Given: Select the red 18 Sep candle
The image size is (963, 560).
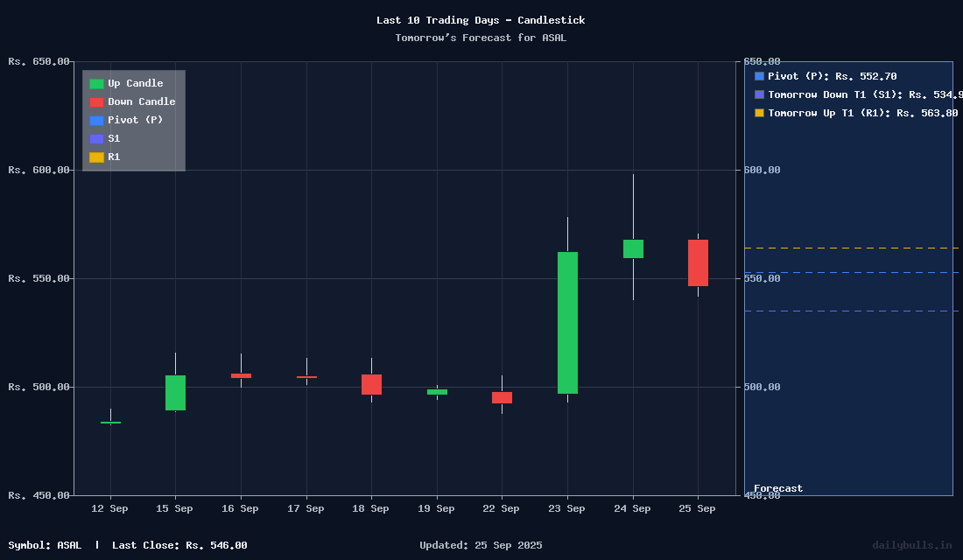Looking at the screenshot, I should pyautogui.click(x=371, y=384).
